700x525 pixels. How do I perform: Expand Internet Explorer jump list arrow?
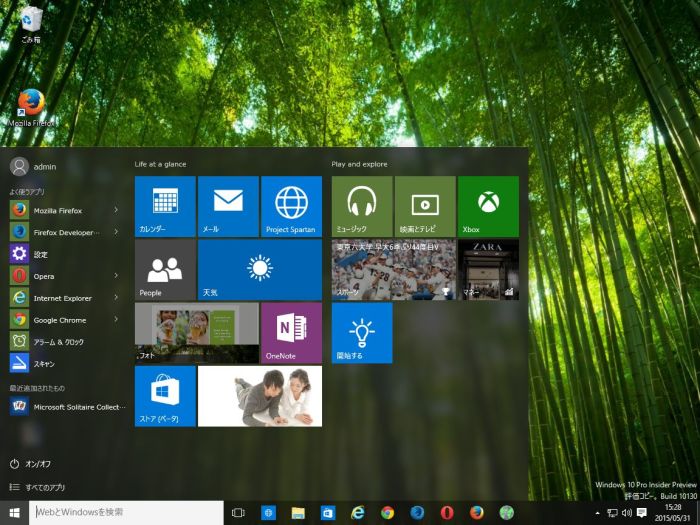pyautogui.click(x=116, y=298)
